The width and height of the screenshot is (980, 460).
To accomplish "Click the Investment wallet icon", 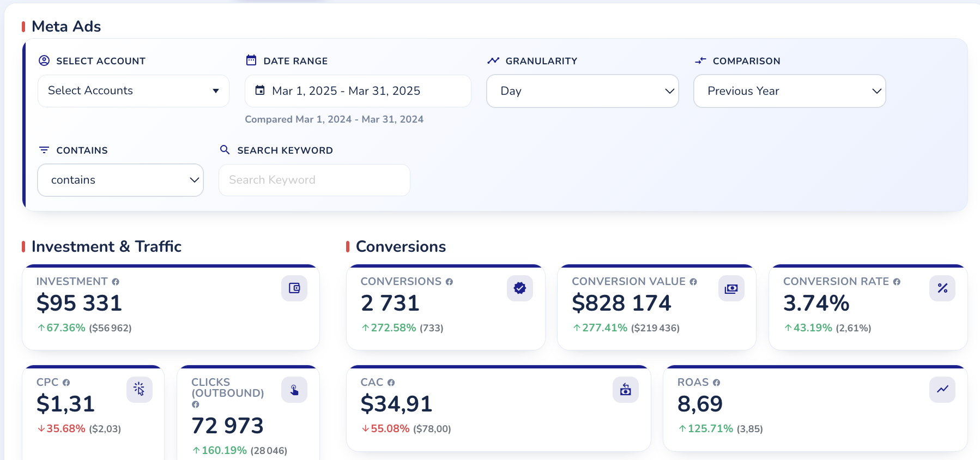I will 294,288.
